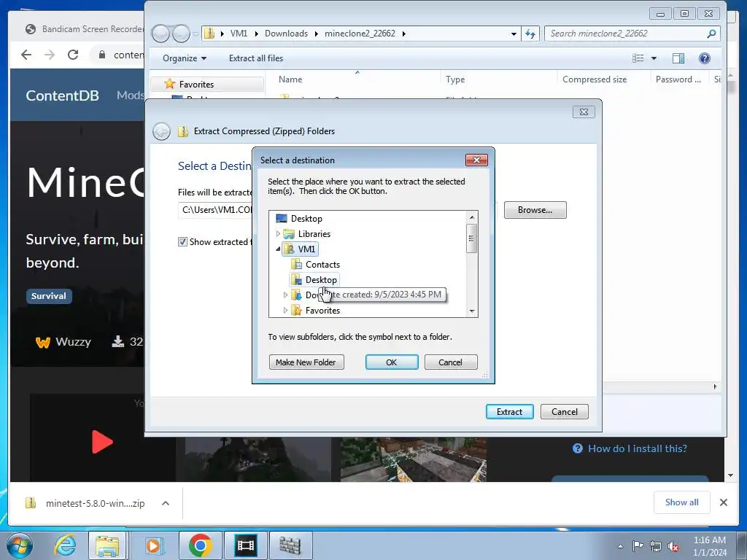Screen dimensions: 747x560
Task: Click Downloads in Explorer address breadcrumb
Action: [286, 34]
